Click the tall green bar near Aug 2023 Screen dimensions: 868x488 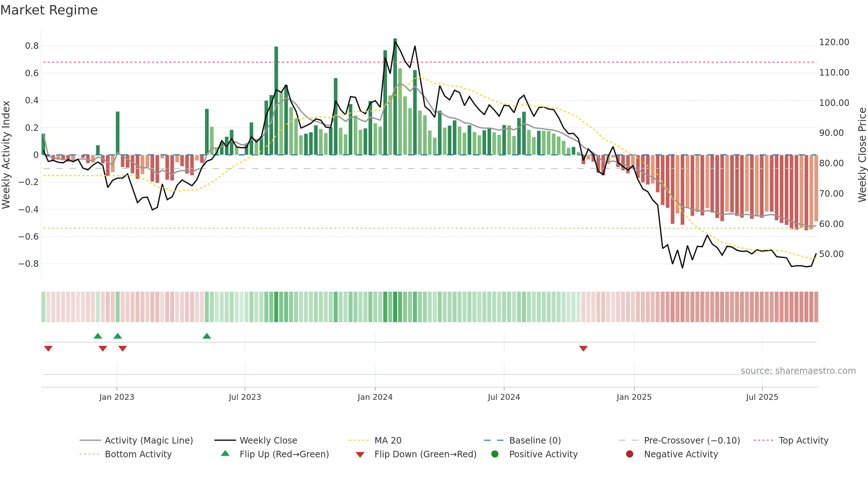pos(276,100)
